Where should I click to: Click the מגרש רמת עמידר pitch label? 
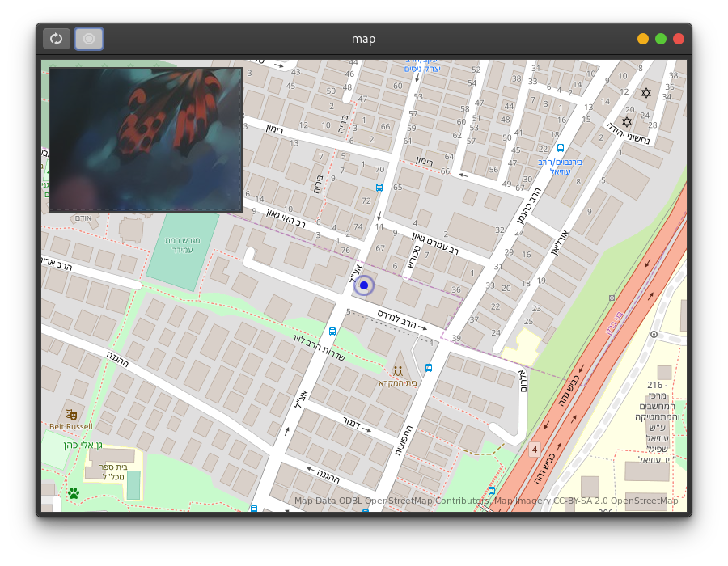point(183,245)
